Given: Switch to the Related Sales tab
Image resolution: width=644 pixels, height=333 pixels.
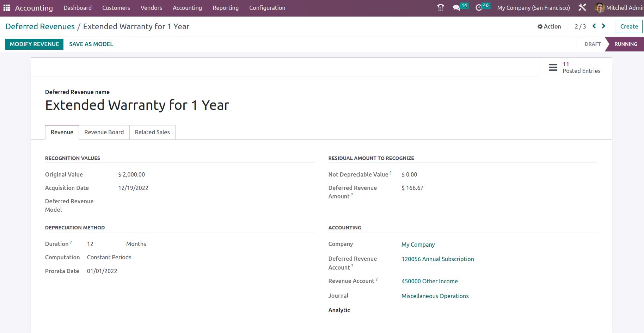Looking at the screenshot, I should [152, 132].
